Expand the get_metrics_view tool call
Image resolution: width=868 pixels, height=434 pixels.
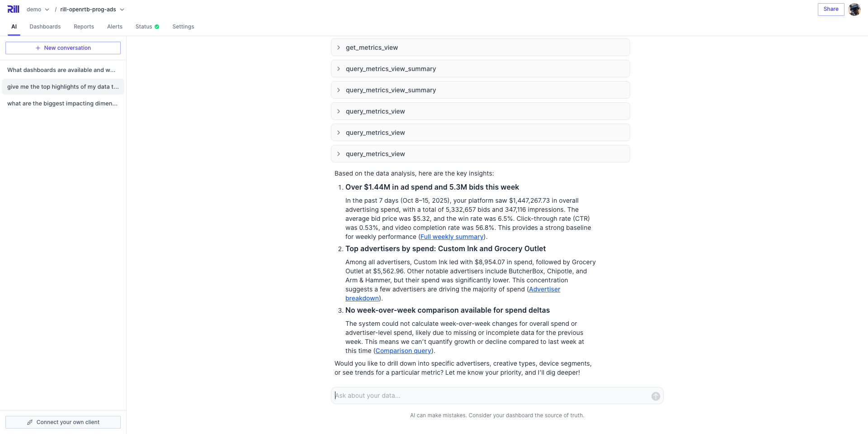pos(480,48)
